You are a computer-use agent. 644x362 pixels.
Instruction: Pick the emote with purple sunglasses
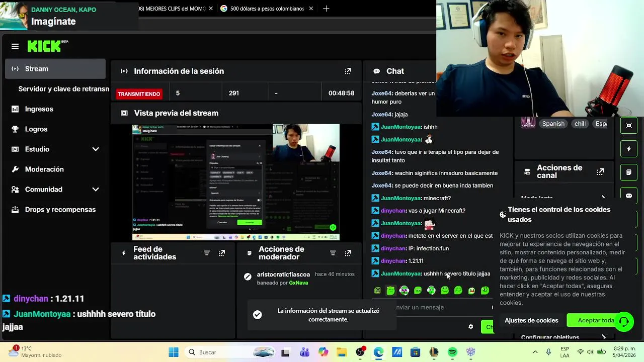pyautogui.click(x=404, y=290)
